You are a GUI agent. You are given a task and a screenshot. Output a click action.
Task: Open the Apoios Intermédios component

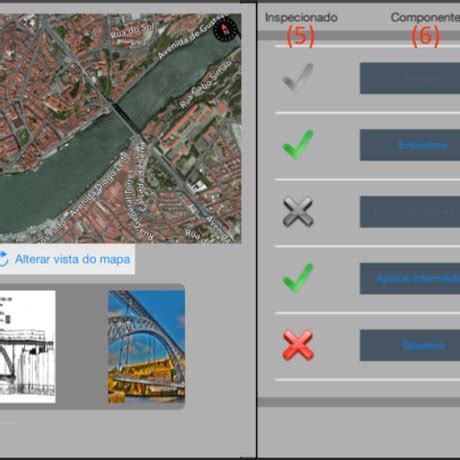coord(410,278)
